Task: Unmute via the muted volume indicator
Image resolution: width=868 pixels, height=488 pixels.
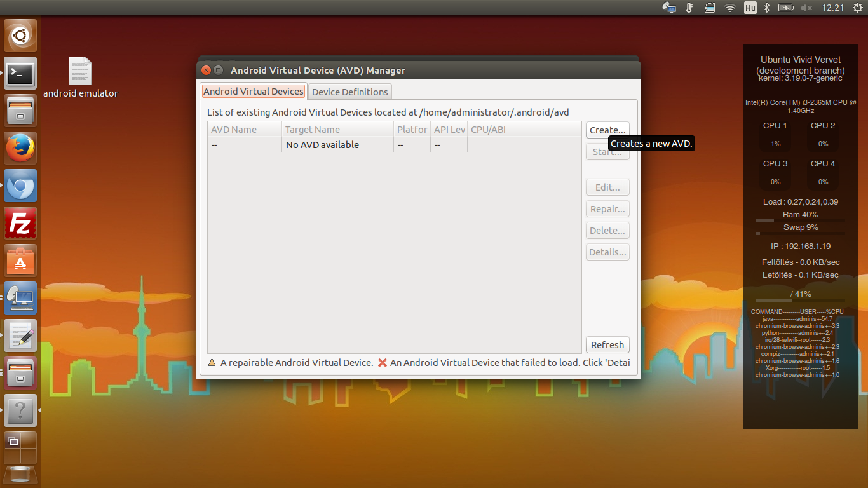Action: 806,8
